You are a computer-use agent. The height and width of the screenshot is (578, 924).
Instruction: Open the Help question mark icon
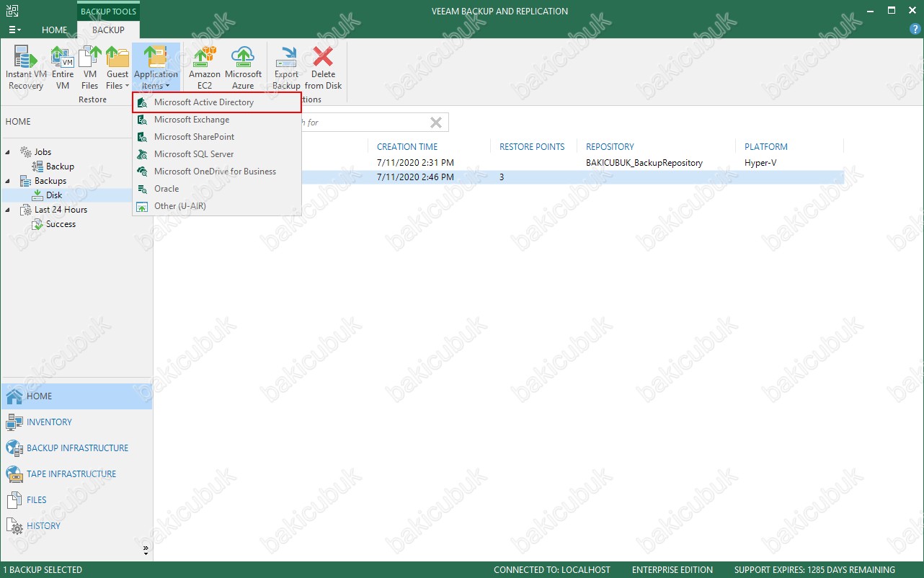[915, 30]
